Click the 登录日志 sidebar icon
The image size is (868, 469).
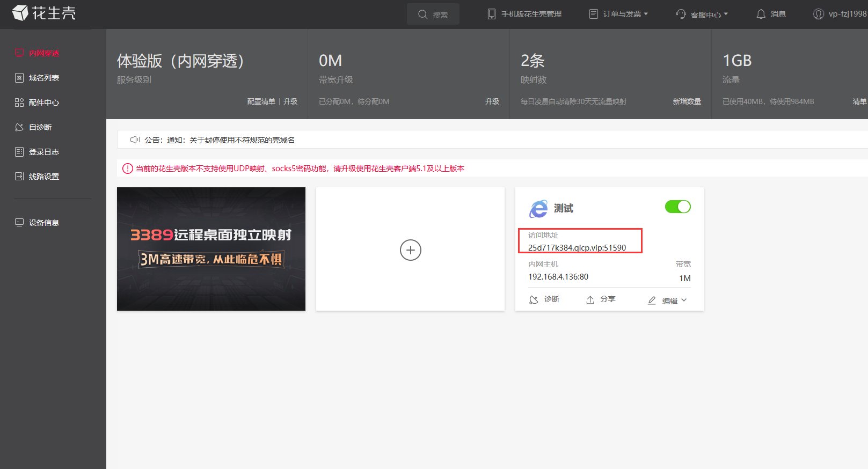click(x=19, y=152)
